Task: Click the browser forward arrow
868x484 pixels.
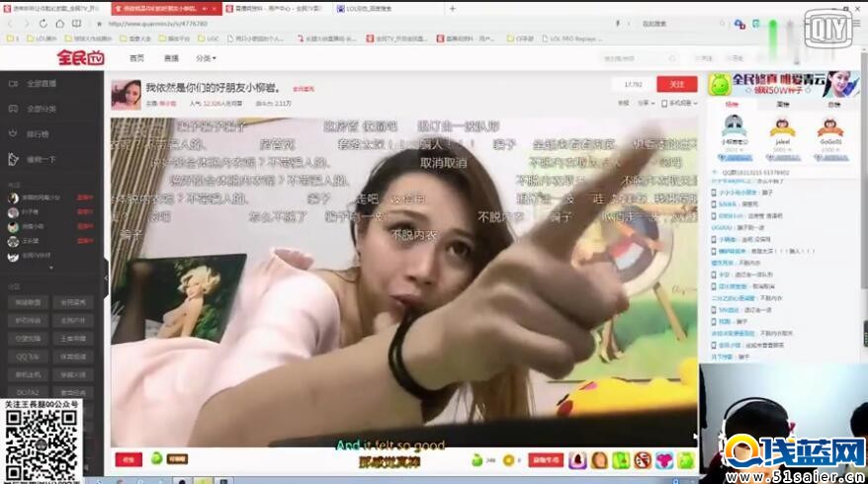Action: (x=26, y=24)
